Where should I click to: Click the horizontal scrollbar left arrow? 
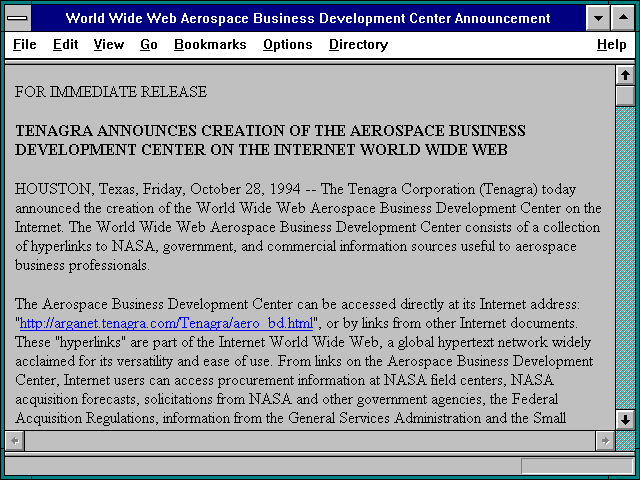click(x=15, y=441)
